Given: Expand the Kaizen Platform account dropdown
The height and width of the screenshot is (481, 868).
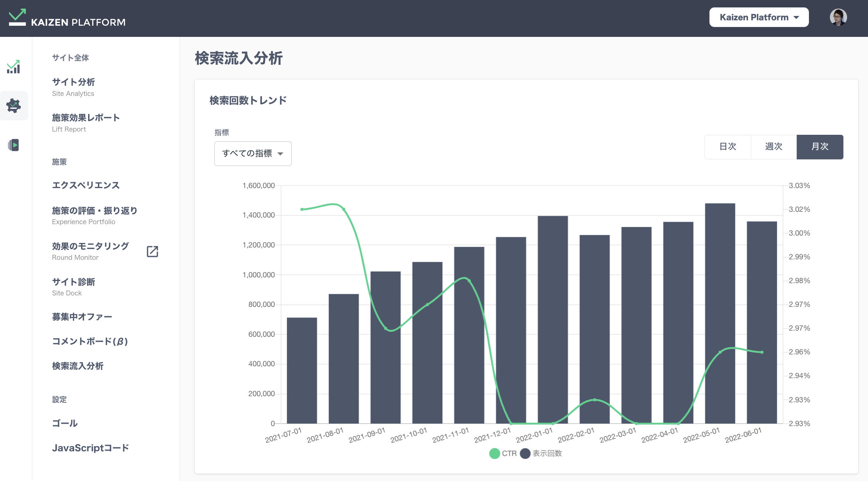Looking at the screenshot, I should click(x=759, y=17).
